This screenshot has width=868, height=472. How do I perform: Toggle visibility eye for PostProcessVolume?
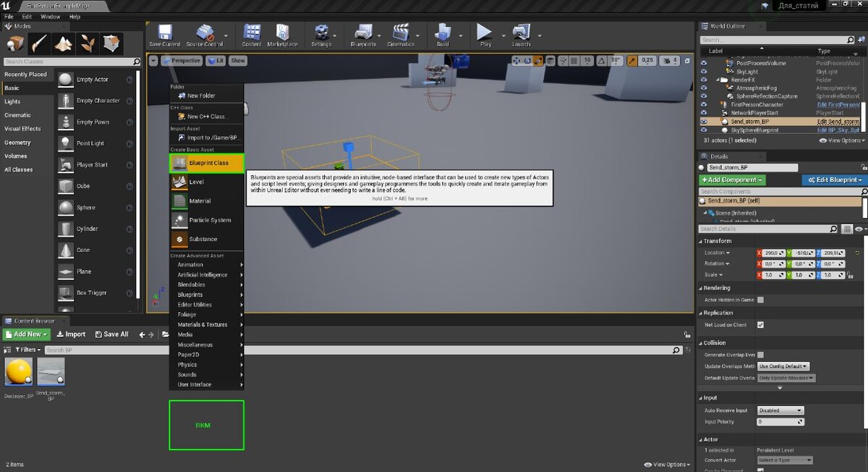[704, 63]
